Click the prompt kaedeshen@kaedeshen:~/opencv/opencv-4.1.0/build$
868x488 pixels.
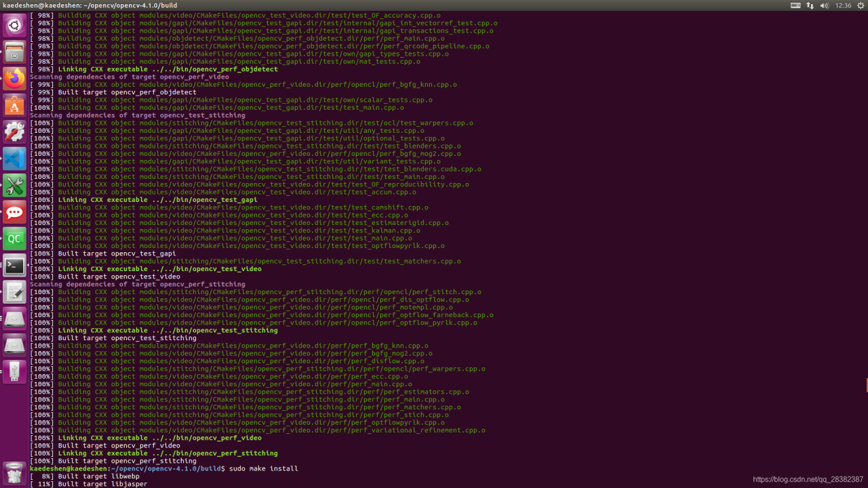127,468
